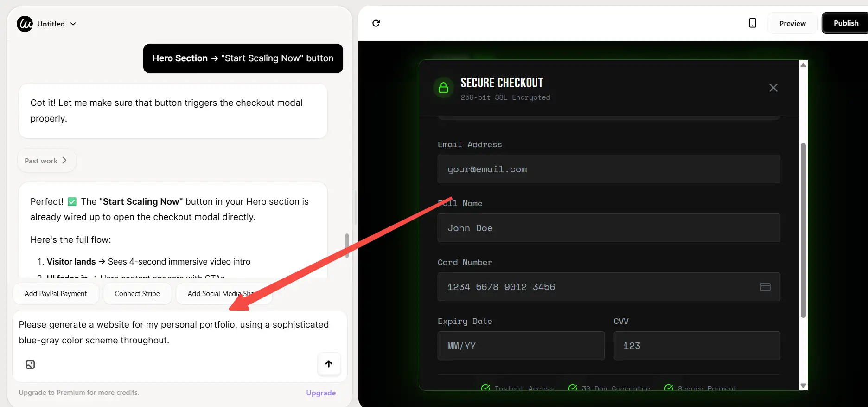Click the Preview button
This screenshot has height=407, width=868.
coord(792,23)
